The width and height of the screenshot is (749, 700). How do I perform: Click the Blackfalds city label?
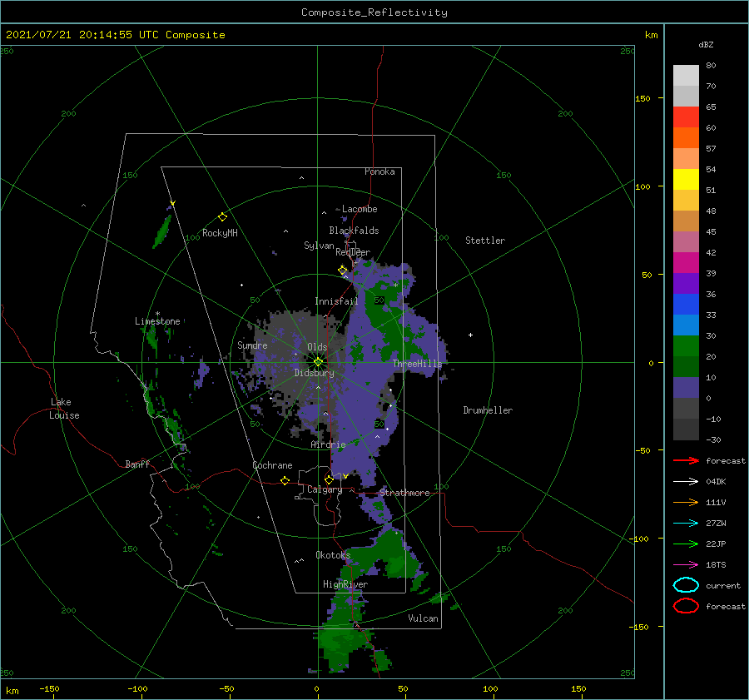tap(354, 231)
